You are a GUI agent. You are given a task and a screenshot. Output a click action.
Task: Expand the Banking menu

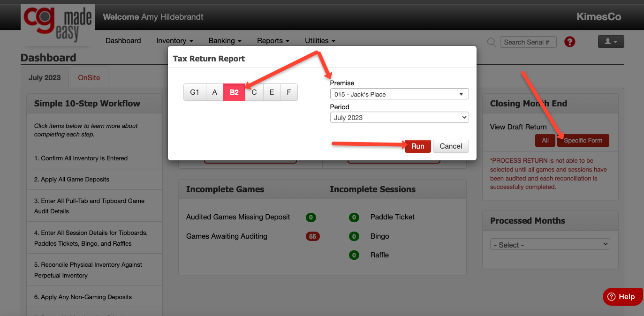point(225,41)
